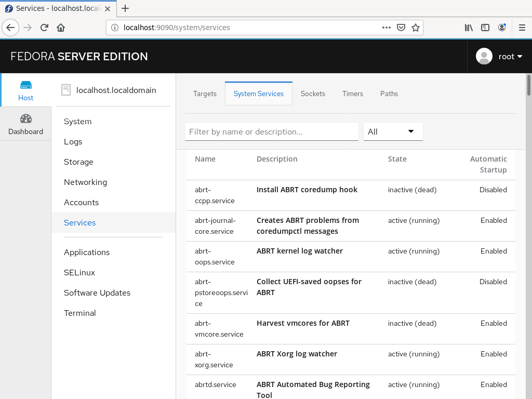Screen dimensions: 532x399
Task: Bookmark this page with the star icon
Action: [x=416, y=28]
